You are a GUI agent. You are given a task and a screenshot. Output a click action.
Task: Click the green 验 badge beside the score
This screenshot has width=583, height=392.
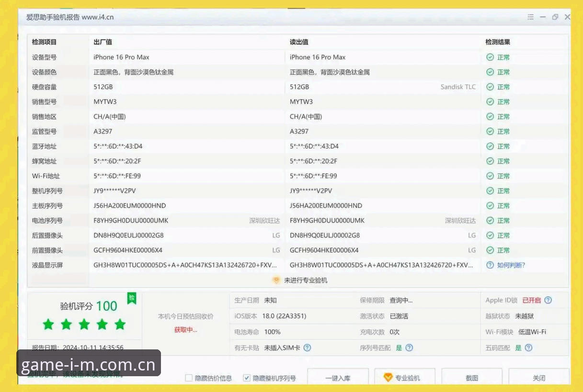tap(132, 298)
